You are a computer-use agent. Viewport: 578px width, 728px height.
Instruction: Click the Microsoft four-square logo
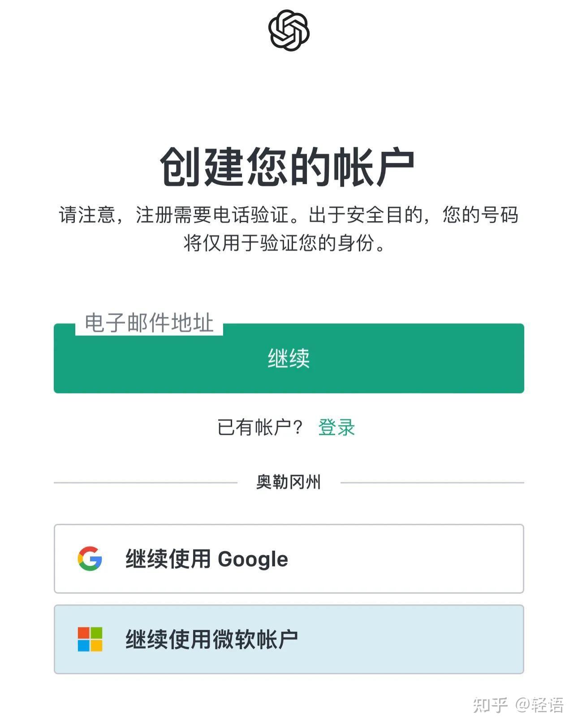click(90, 639)
